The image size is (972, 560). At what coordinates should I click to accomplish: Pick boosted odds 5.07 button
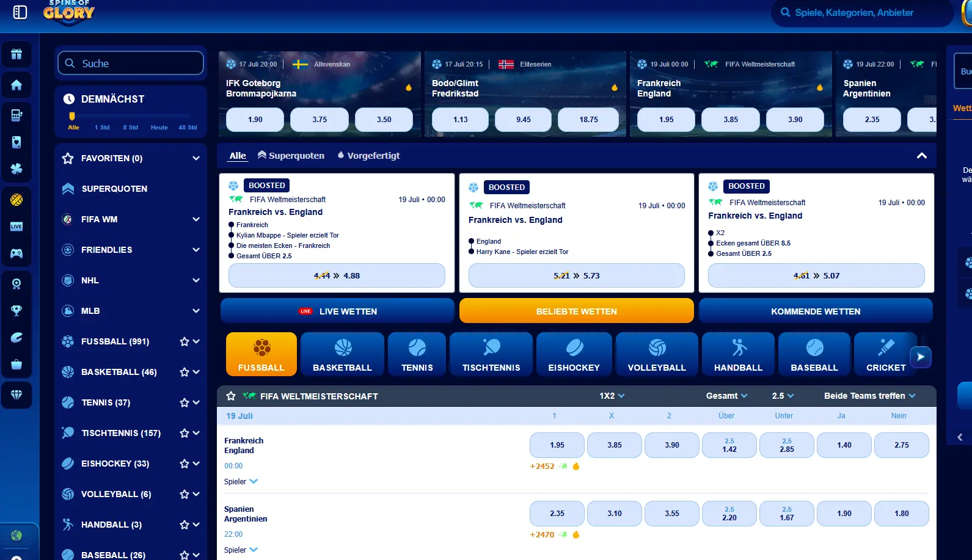[x=816, y=275]
